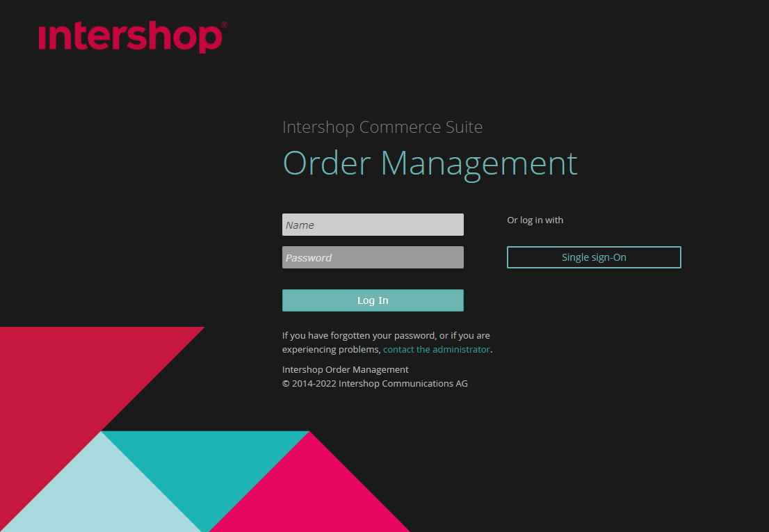The height and width of the screenshot is (532, 769).
Task: Click the 'Intershop Order Management' footer text
Action: [346, 369]
